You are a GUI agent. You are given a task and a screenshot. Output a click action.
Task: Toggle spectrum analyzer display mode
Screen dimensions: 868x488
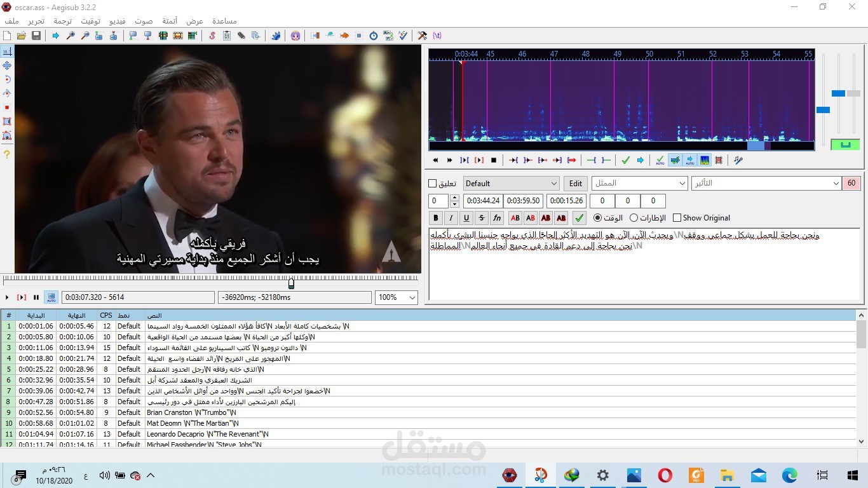coord(704,160)
